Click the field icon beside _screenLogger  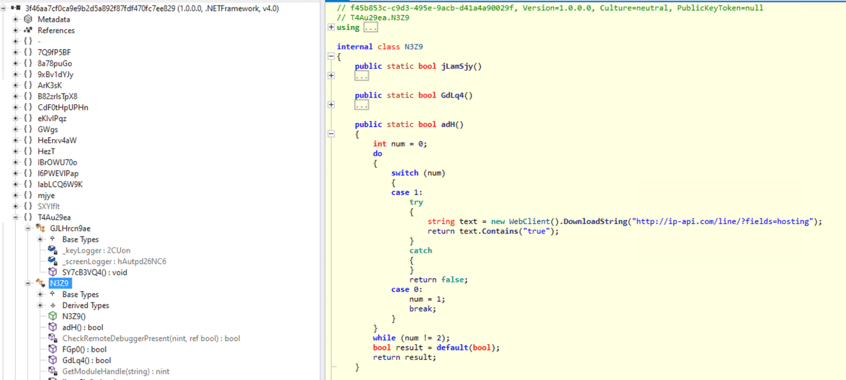point(52,261)
